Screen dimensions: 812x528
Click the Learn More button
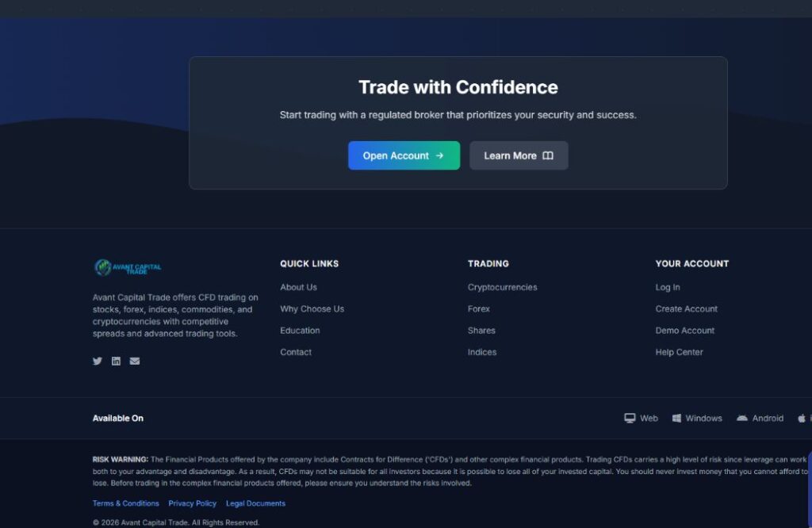coord(519,155)
